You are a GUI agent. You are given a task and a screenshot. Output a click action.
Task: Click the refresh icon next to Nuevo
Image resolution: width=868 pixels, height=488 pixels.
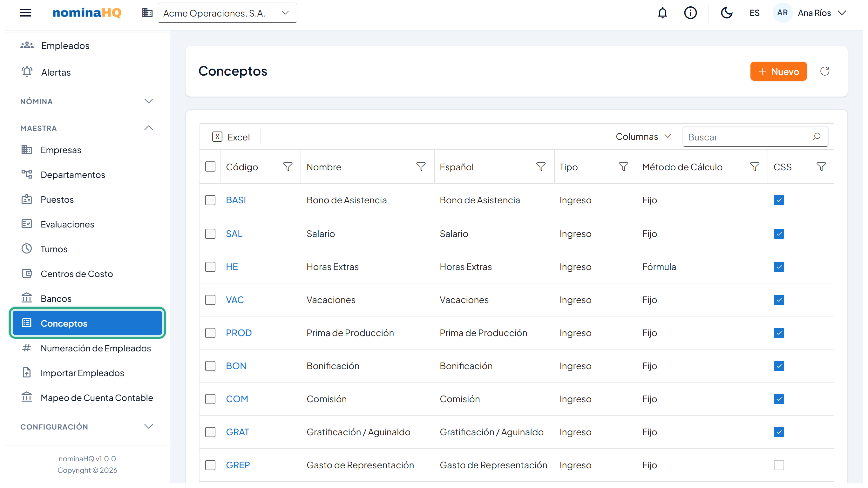(824, 71)
